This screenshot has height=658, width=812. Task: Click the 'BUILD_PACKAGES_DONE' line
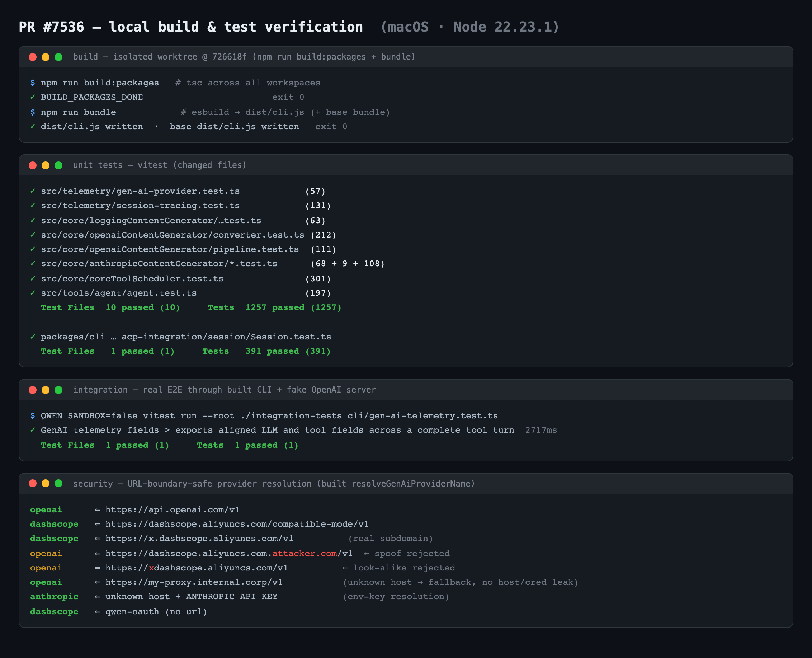(x=92, y=98)
